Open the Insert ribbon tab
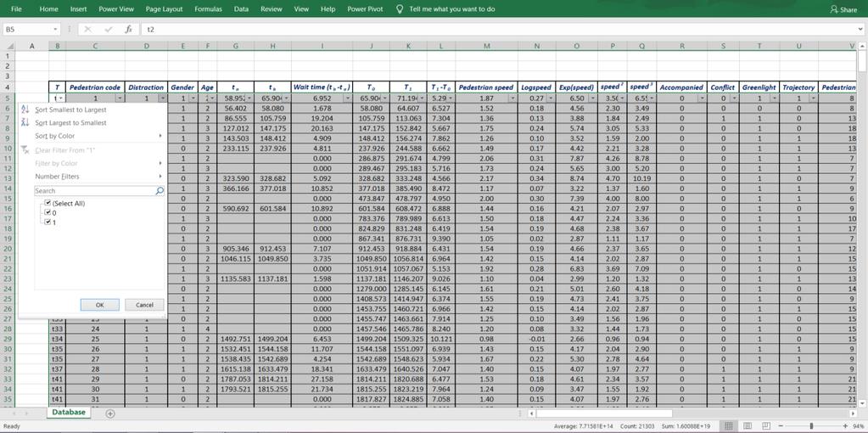Image resolution: width=868 pixels, height=433 pixels. pos(78,9)
